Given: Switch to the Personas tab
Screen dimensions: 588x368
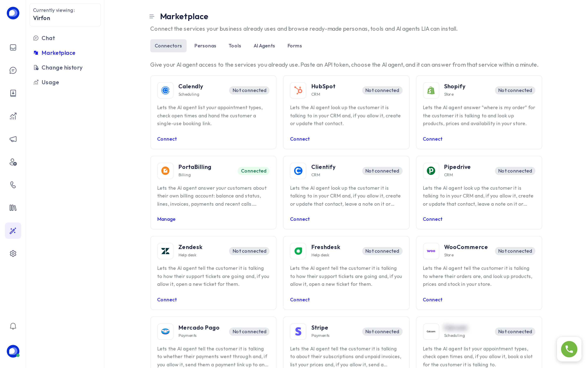Looking at the screenshot, I should (205, 46).
